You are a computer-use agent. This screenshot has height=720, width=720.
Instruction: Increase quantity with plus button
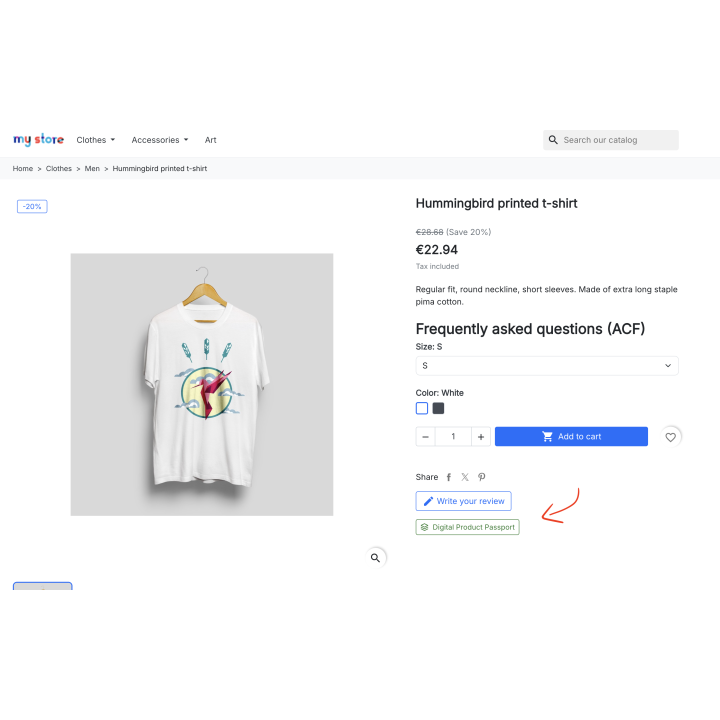point(481,437)
